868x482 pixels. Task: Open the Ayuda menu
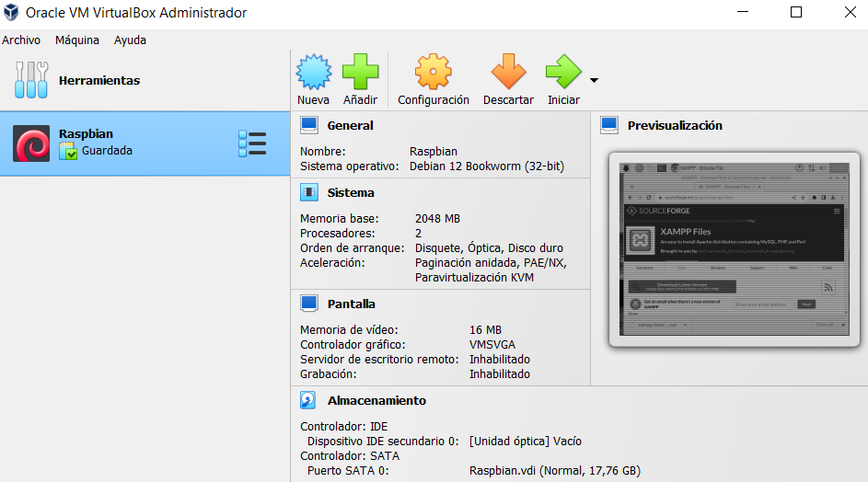(x=130, y=40)
